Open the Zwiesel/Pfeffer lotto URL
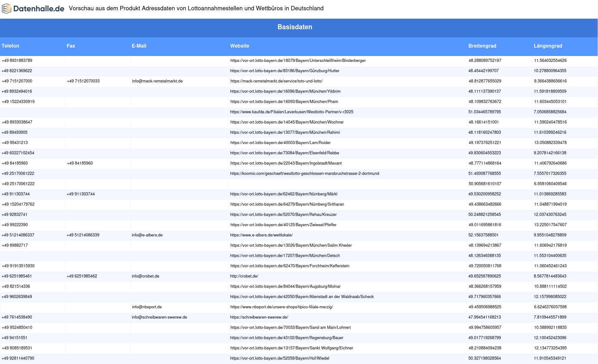Image resolution: width=598 pixels, height=364 pixels. point(283,225)
